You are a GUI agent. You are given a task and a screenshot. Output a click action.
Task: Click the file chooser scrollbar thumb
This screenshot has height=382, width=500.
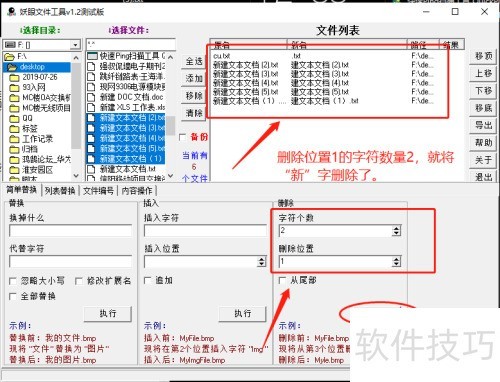click(x=171, y=125)
